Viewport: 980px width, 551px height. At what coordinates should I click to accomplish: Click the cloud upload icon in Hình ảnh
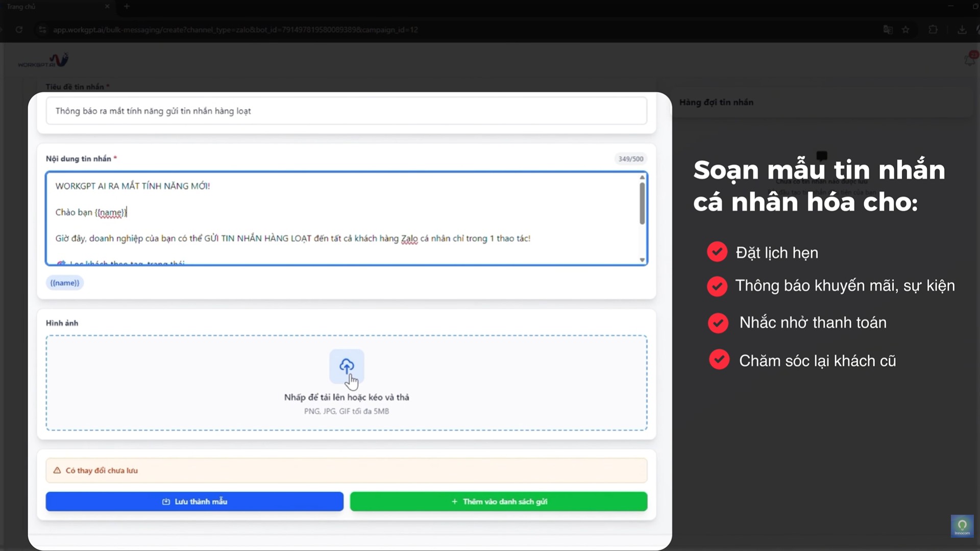coord(347,365)
